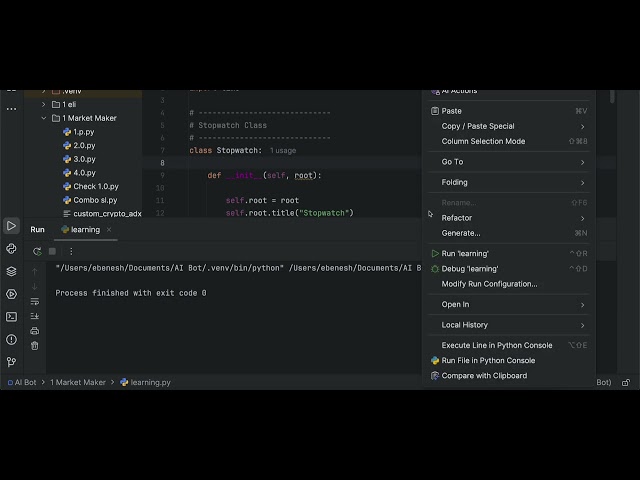Collapse the 1 Market Maker folder
The width and height of the screenshot is (640, 480).
pyautogui.click(x=44, y=118)
